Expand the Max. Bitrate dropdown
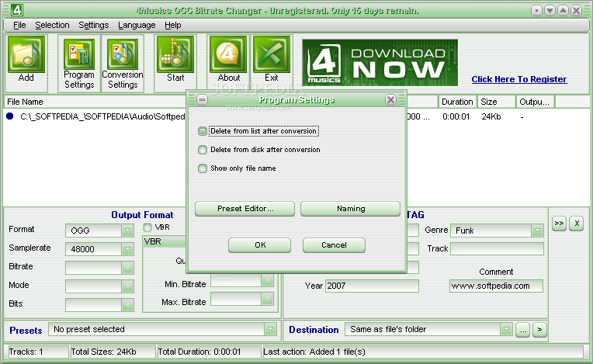This screenshot has width=593, height=364. (267, 299)
